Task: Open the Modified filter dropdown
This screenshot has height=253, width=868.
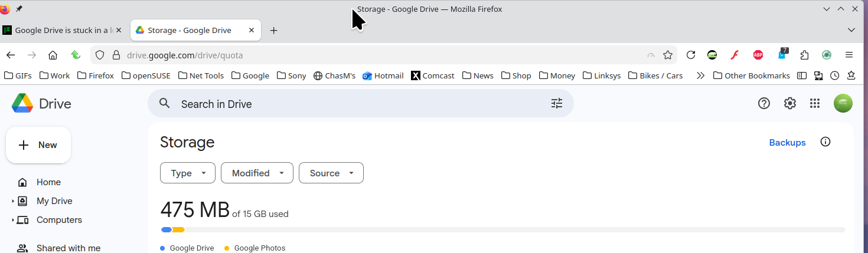Action: click(257, 173)
